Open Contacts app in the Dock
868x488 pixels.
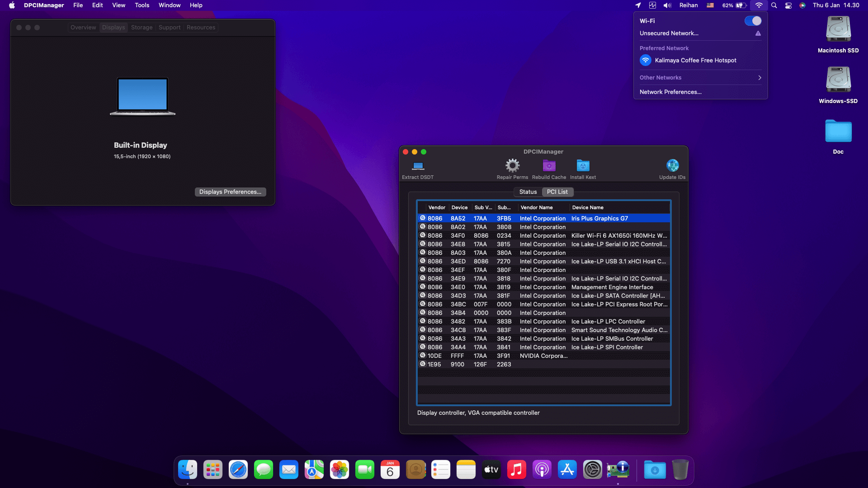click(x=415, y=470)
